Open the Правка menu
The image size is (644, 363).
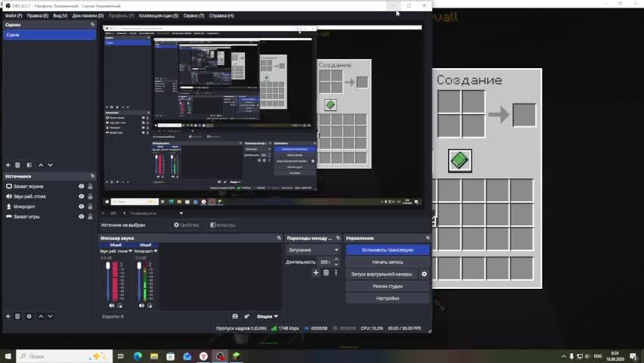pos(37,16)
